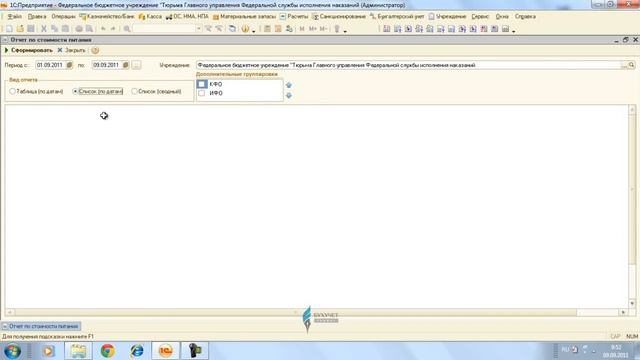Image resolution: width=640 pixels, height=360 pixels.
Task: Open the Материальные запасы menu
Action: pos(244,16)
